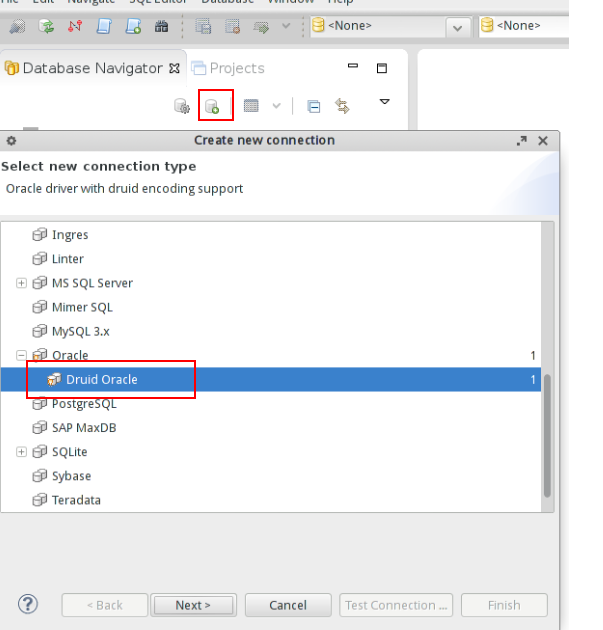Image resolution: width=603 pixels, height=630 pixels.
Task: Close the Database Navigator tab
Action: click(x=174, y=69)
